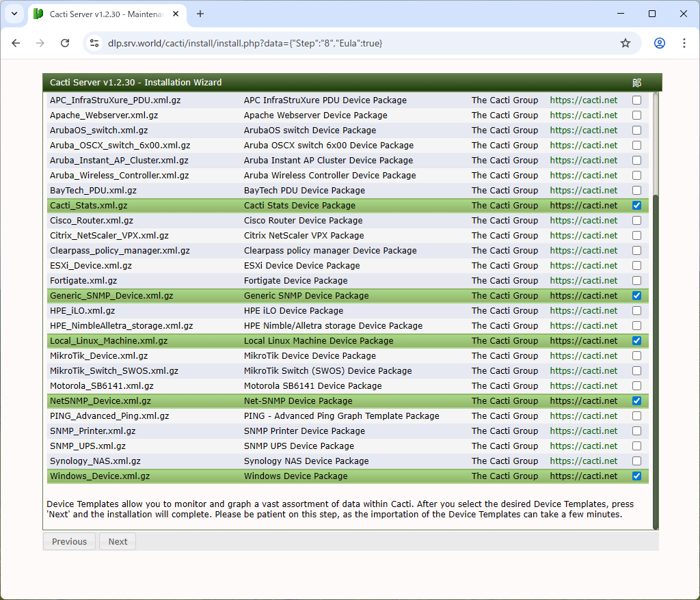
Task: Open the cacti.net link for Fortigate
Action: click(583, 281)
